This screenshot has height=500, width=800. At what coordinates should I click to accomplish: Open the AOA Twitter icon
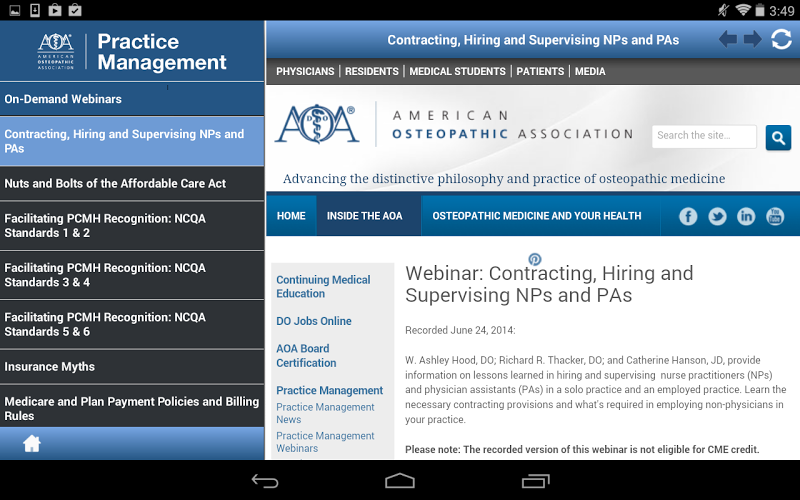tap(717, 216)
